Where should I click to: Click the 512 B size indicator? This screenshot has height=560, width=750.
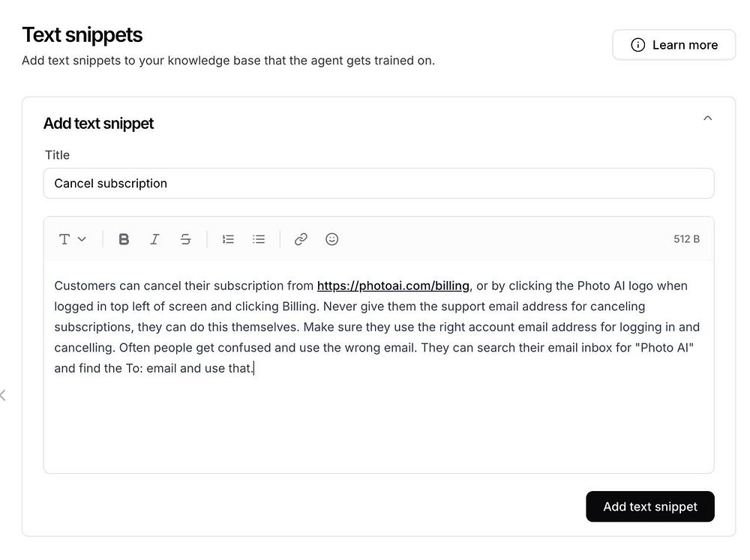[686, 239]
